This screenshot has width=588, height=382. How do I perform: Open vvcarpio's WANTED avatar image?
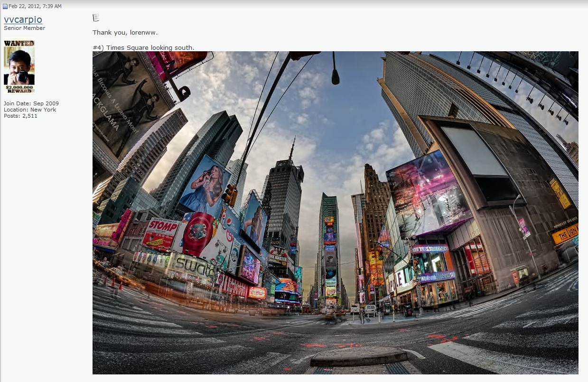[x=19, y=66]
